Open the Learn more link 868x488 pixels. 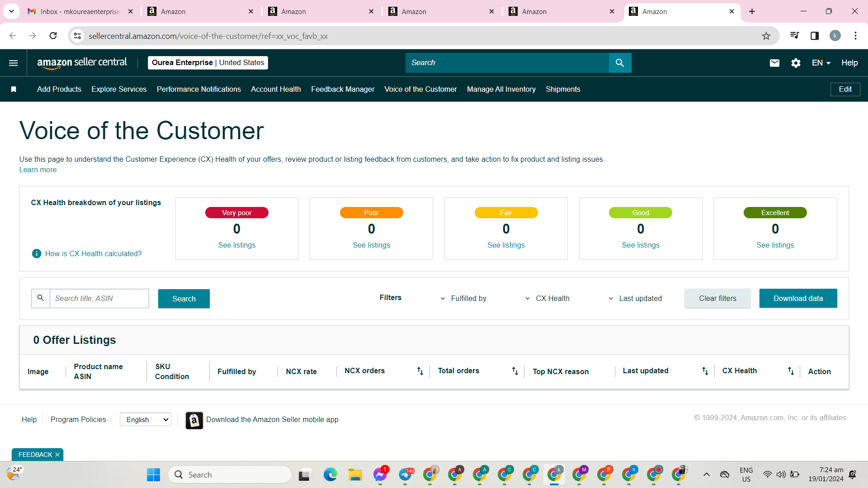tap(38, 169)
